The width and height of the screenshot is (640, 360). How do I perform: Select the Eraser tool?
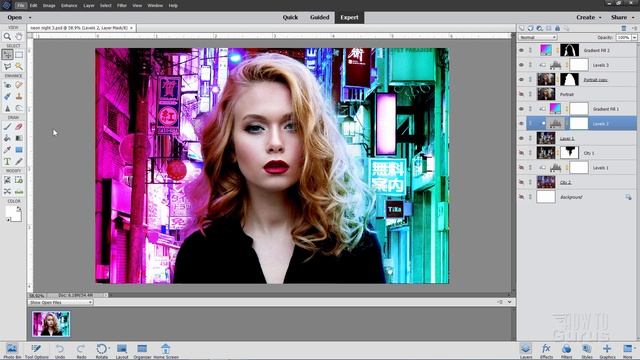pyautogui.click(x=19, y=127)
